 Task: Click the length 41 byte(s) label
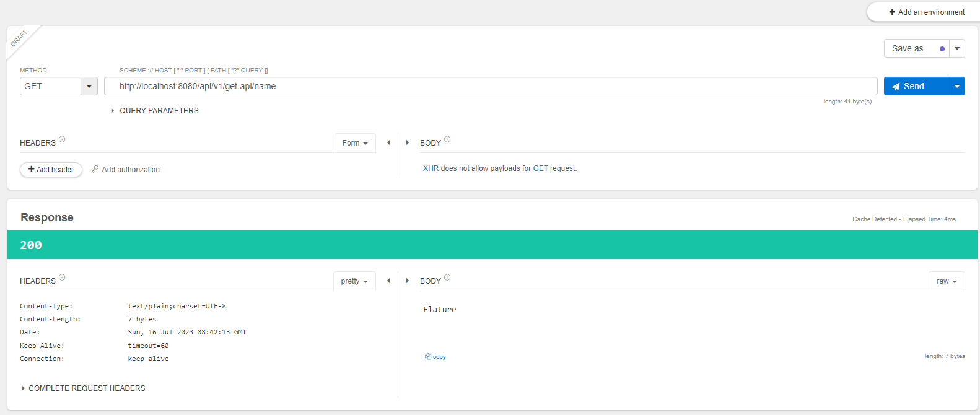847,102
